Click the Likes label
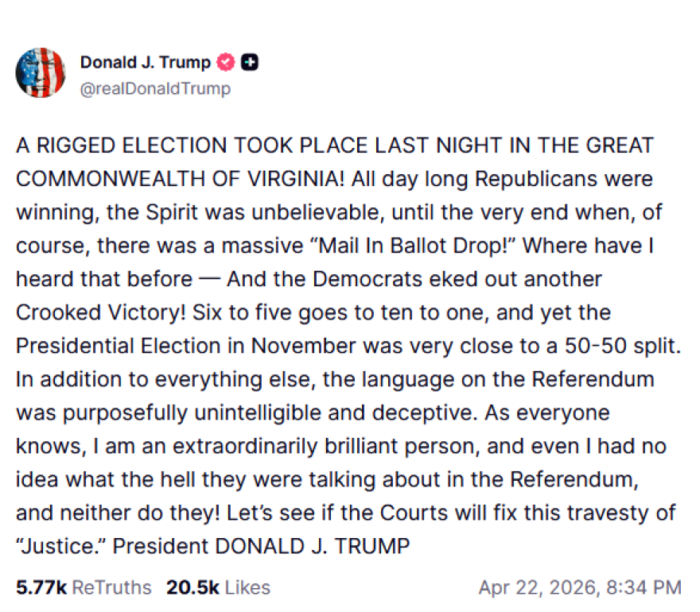The height and width of the screenshot is (612, 700). click(x=247, y=587)
